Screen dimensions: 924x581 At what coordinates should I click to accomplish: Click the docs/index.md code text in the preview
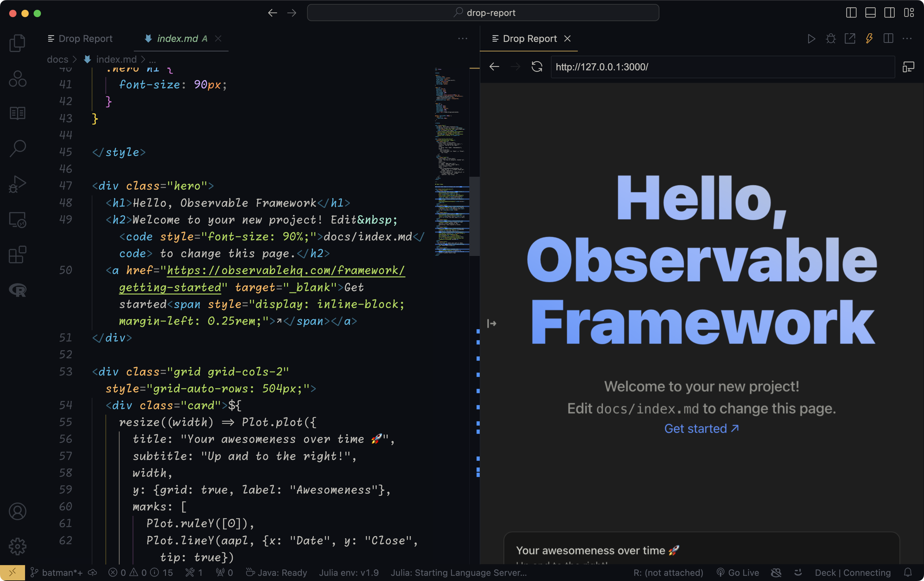tap(647, 409)
